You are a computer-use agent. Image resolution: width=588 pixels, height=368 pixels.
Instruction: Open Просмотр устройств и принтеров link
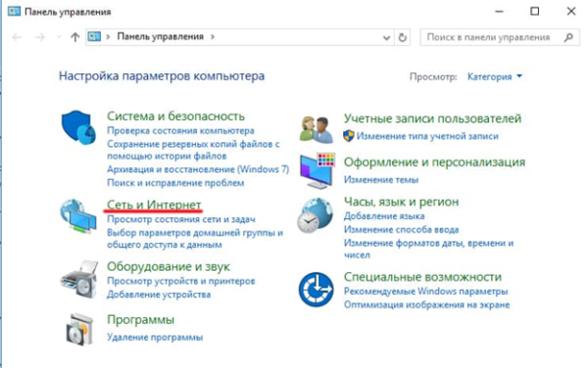tap(180, 281)
